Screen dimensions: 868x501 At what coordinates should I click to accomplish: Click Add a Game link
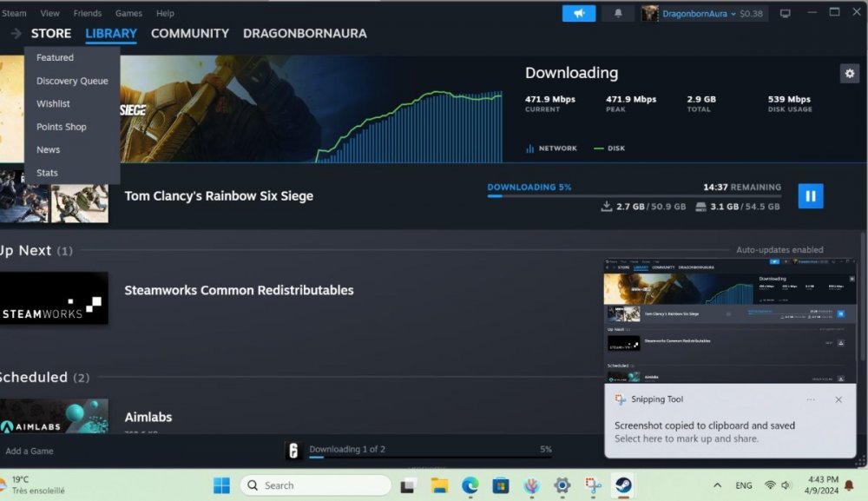pos(30,451)
